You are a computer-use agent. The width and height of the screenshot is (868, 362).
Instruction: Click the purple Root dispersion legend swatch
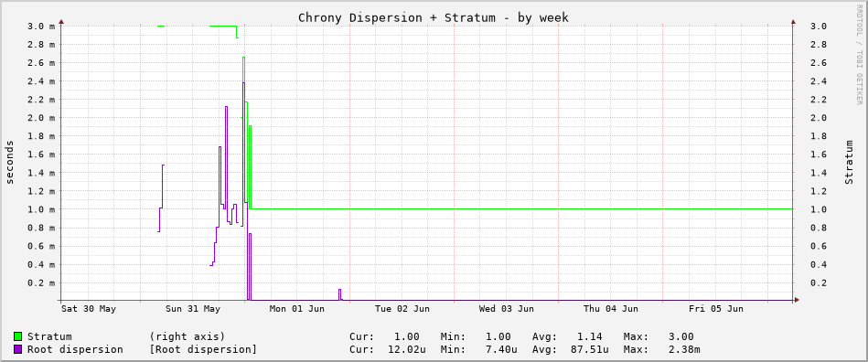(x=17, y=350)
